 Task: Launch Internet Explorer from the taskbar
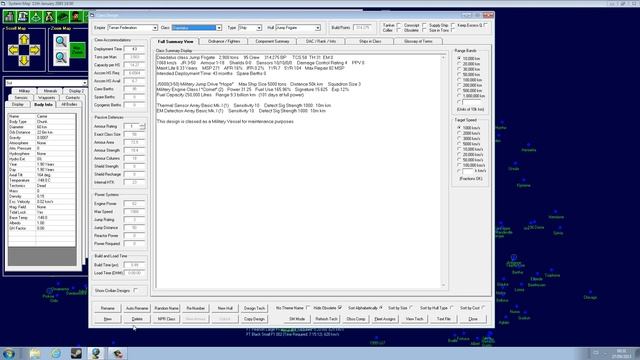tap(56, 353)
